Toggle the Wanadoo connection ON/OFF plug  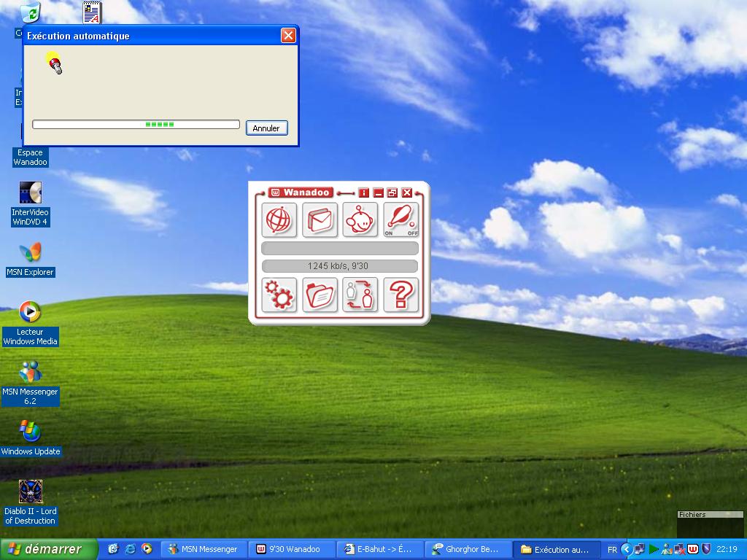401,219
